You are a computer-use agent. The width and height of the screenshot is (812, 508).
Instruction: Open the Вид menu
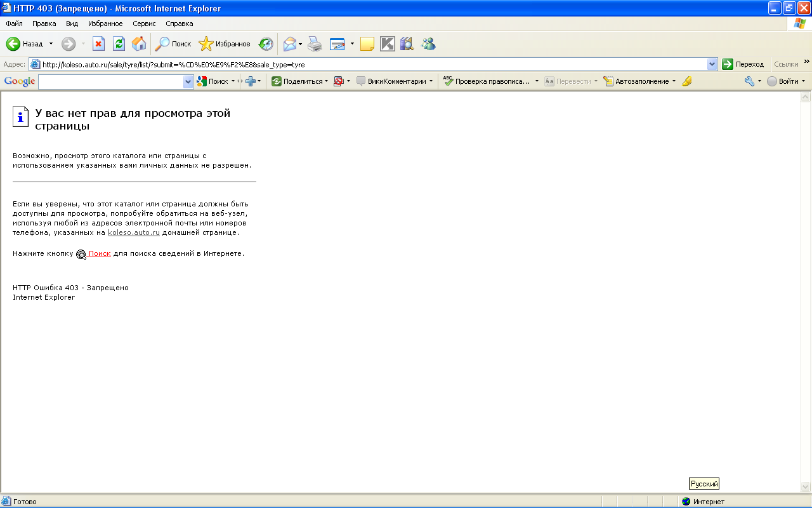(72, 23)
